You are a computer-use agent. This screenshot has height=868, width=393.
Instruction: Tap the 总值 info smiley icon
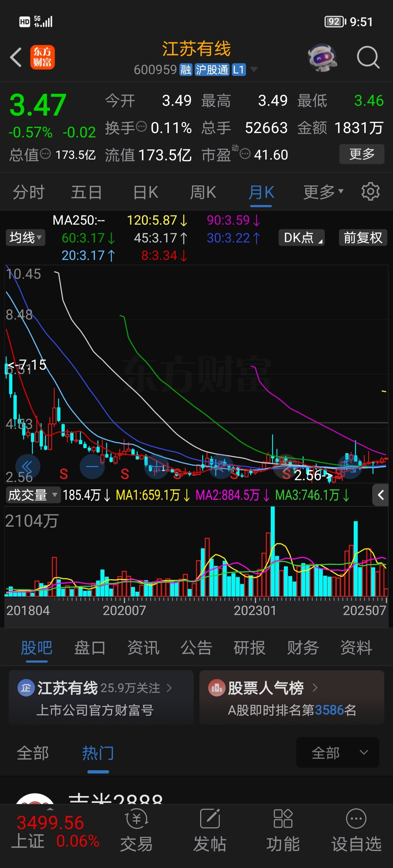click(x=45, y=154)
